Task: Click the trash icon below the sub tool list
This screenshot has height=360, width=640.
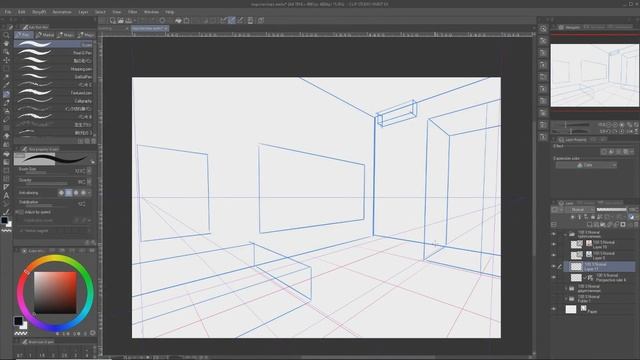Action: 93,141
